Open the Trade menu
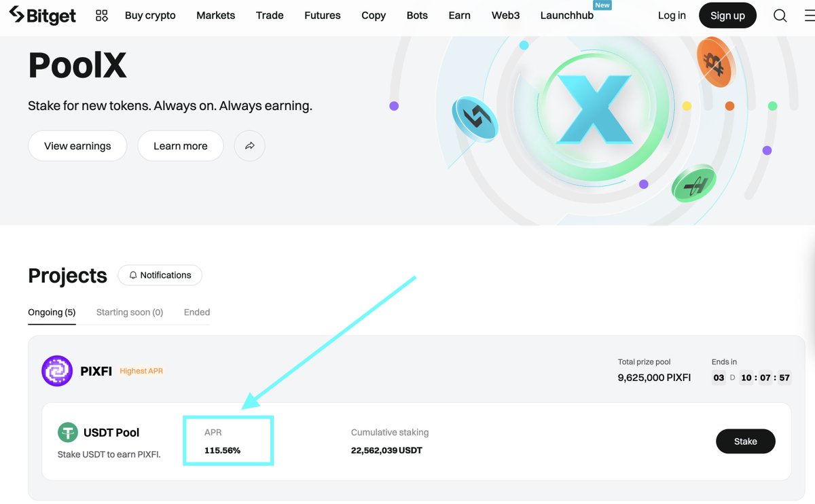The width and height of the screenshot is (815, 504). [270, 15]
